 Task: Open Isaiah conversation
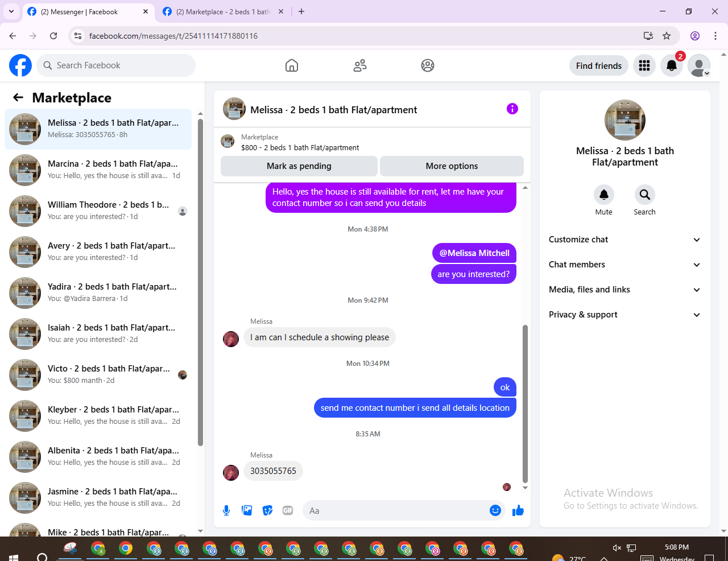click(x=98, y=334)
